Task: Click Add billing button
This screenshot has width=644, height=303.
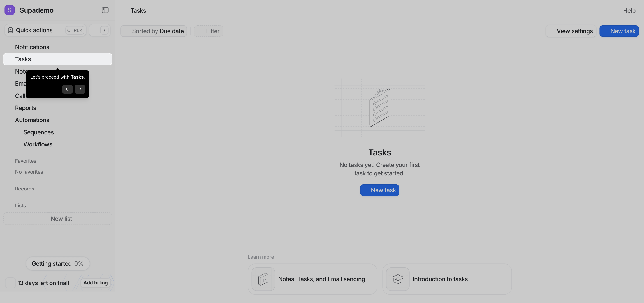Action: click(95, 283)
